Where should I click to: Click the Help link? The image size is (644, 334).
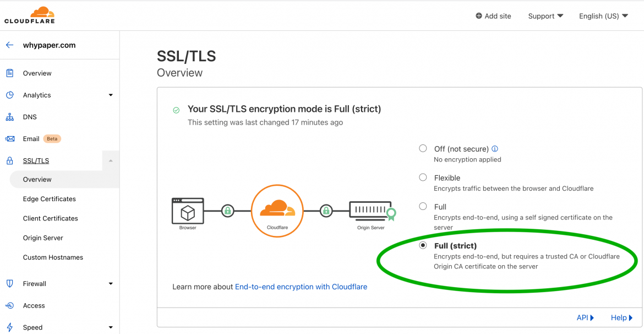pos(619,317)
